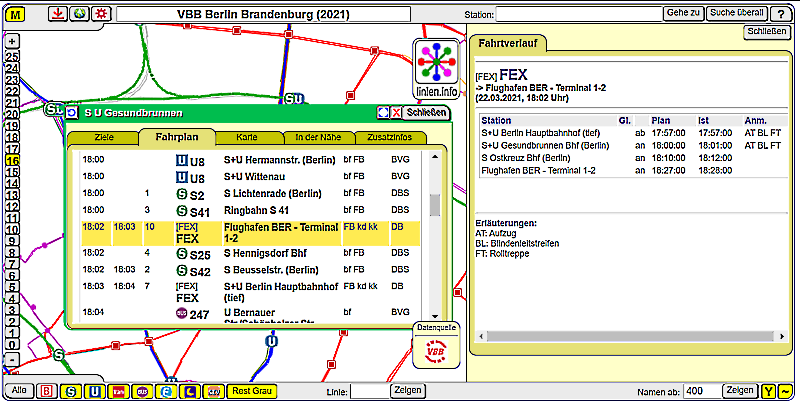Switch to the Ziele tab
Image resolution: width=800 pixels, height=402 pixels.
pos(104,138)
